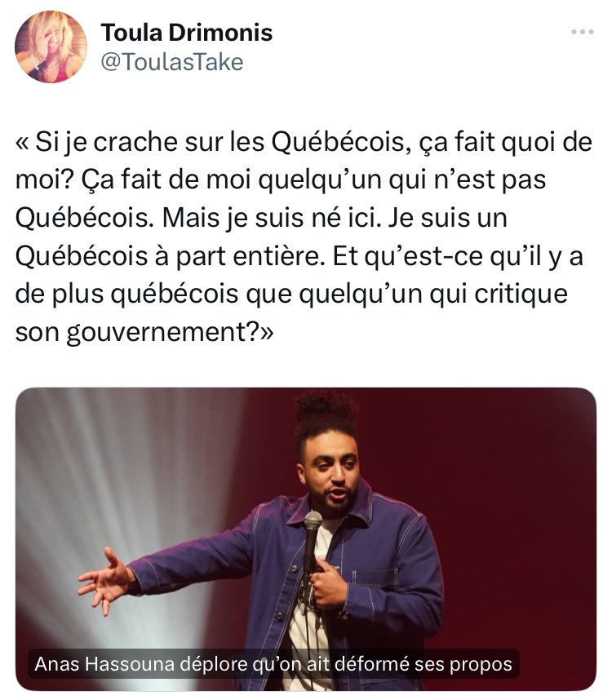
Task: Open Toula Drimonis's profile avatar
Action: (x=51, y=47)
